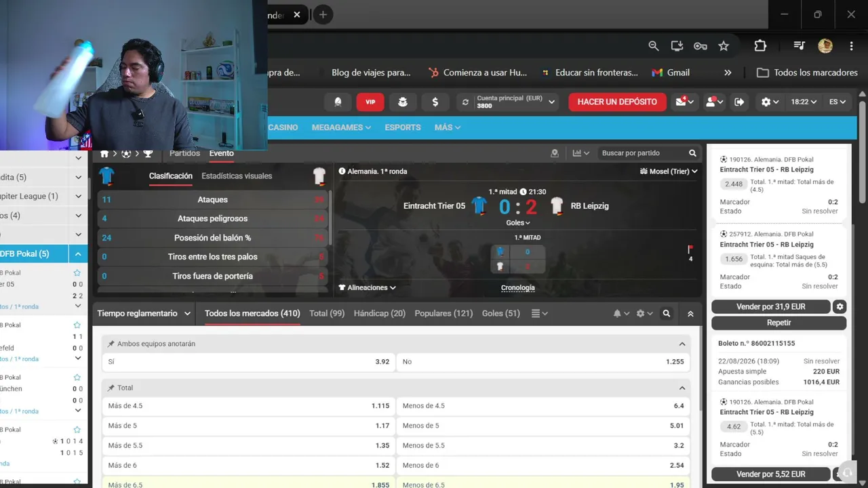Click the install app icon in address bar
Viewport: 868px width, 488px height.
point(677,45)
